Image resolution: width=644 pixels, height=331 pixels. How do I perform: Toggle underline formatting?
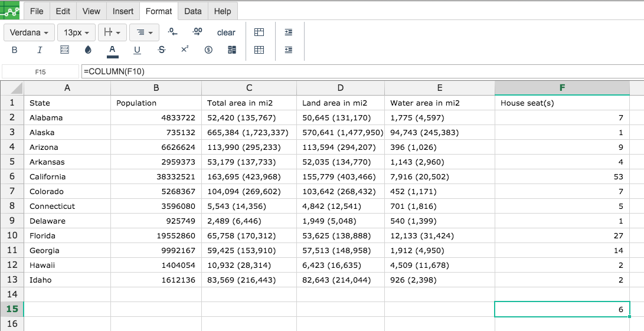pos(137,50)
